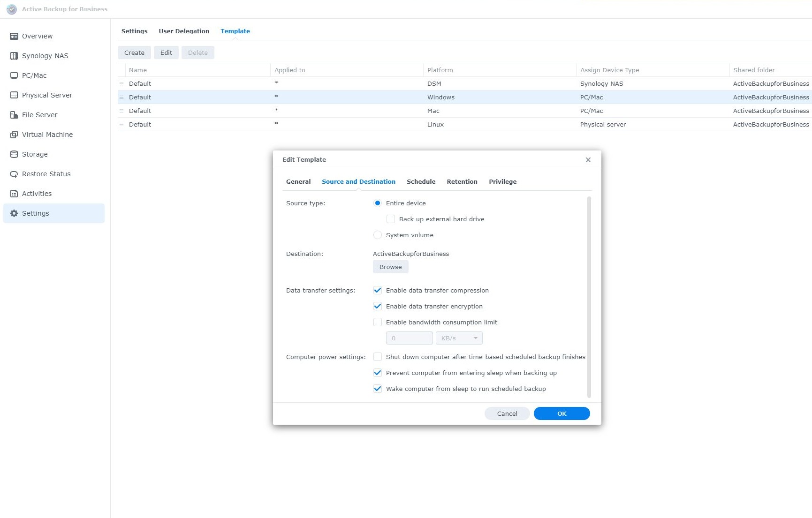Disable data transfer compression checkbox

377,290
